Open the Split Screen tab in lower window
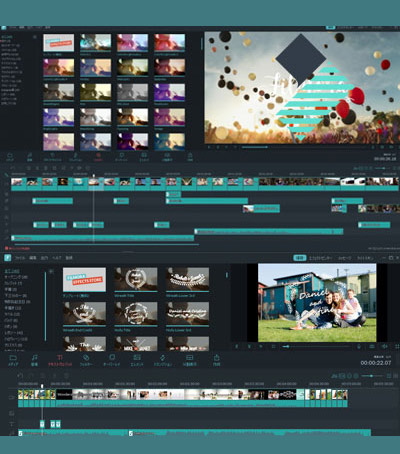Viewport: 400px width, 454px height. [x=189, y=360]
